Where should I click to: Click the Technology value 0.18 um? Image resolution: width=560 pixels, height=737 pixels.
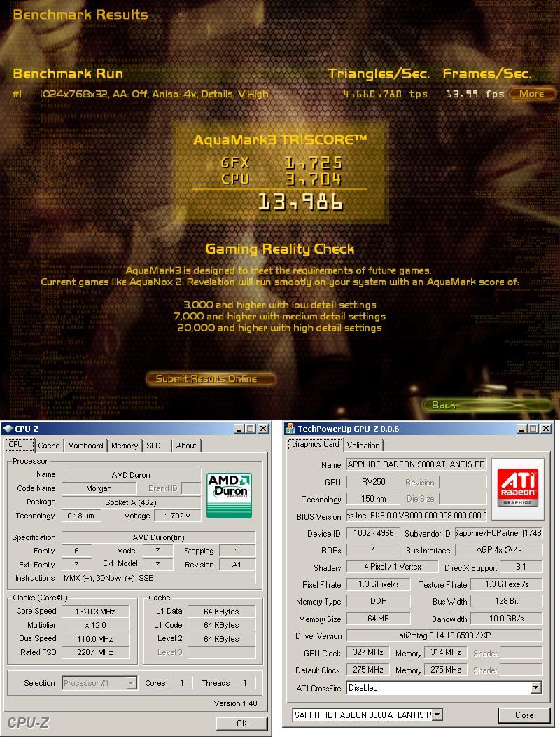tap(80, 516)
